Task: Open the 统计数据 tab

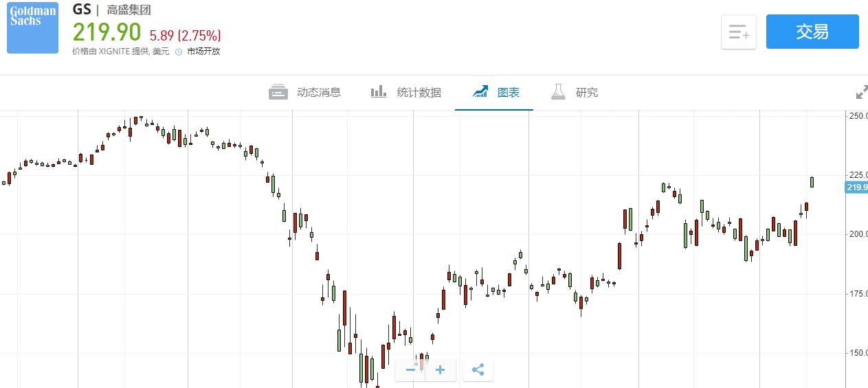Action: pyautogui.click(x=419, y=92)
